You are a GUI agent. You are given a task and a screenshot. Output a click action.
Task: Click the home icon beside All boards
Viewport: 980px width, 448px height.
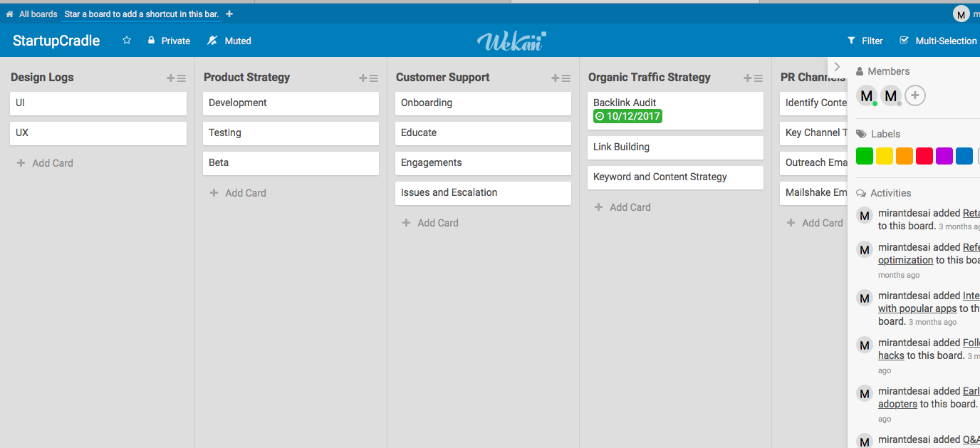(9, 14)
